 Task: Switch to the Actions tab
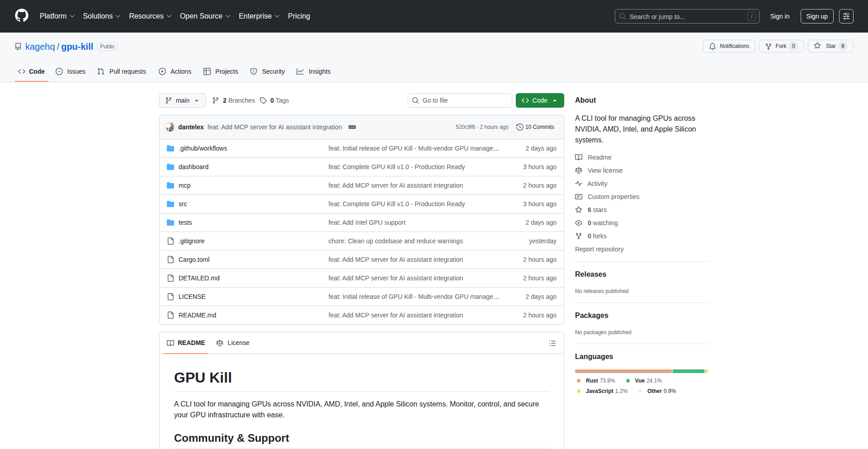tap(175, 71)
